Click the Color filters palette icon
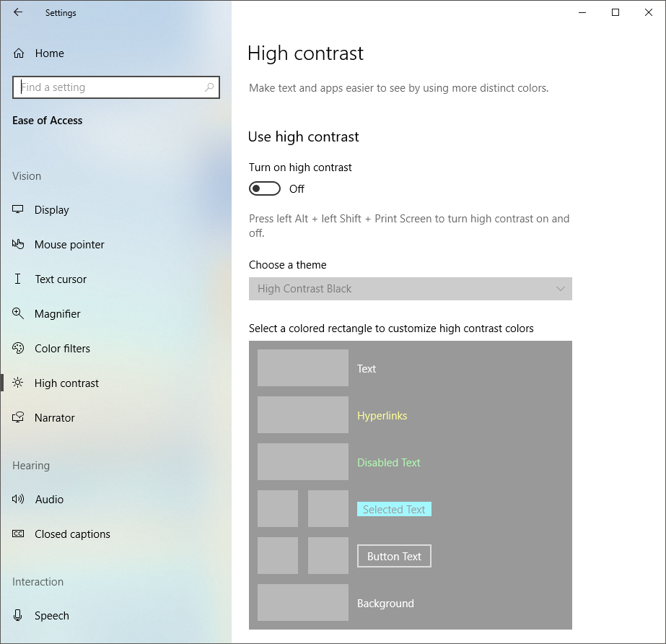This screenshot has height=644, width=666. point(19,349)
